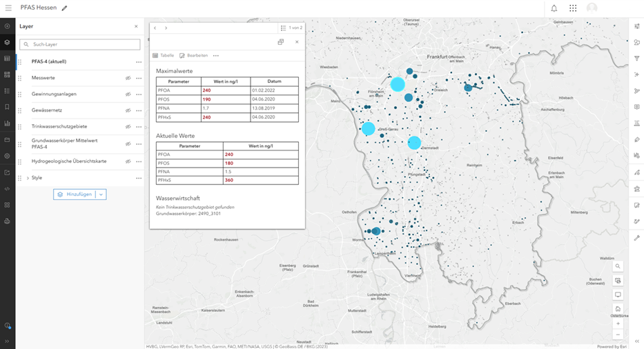Click the Hinzufügen button
The width and height of the screenshot is (644, 349).
tap(75, 195)
